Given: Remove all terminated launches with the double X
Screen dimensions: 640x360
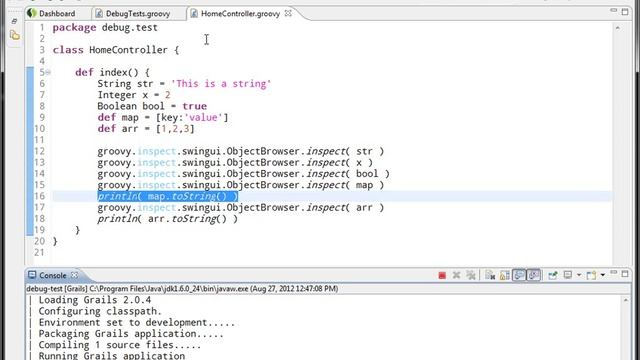Looking at the screenshot, I should tap(471, 276).
